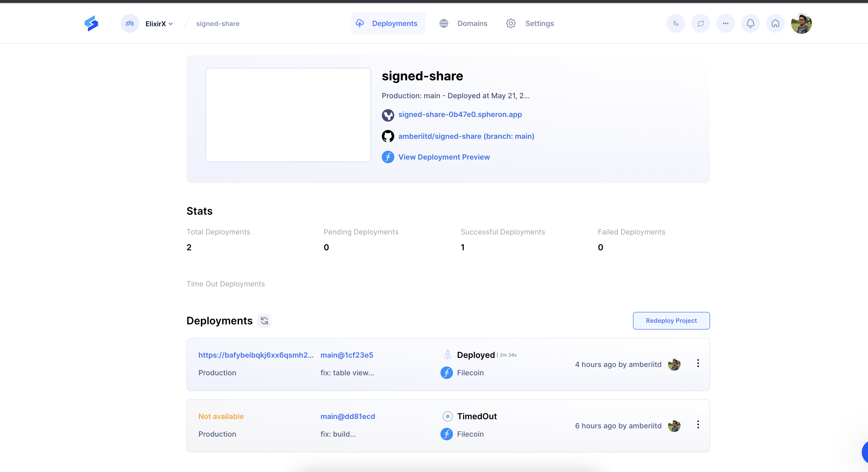Click the ElixirX team members icon
Viewport: 868px width, 472px height.
130,23
